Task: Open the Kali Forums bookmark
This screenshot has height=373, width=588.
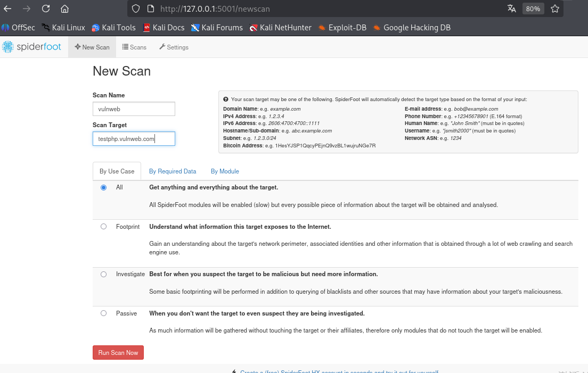Action: 217,28
